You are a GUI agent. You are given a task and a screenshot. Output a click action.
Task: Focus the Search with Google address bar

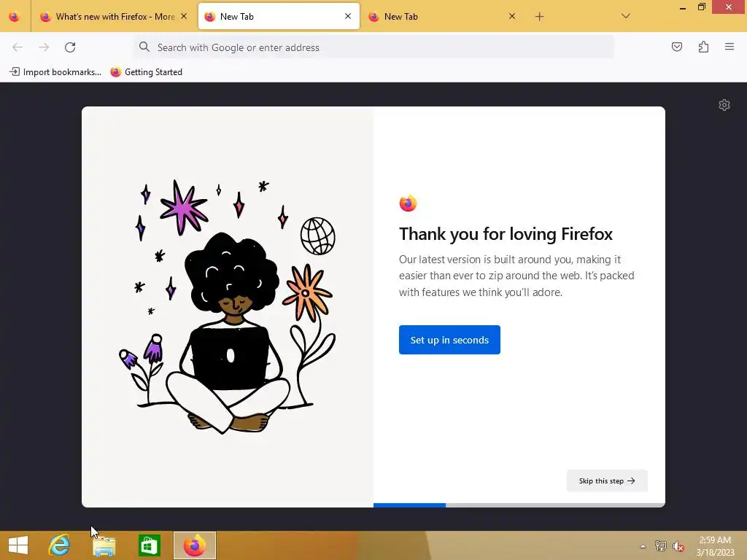coord(373,47)
